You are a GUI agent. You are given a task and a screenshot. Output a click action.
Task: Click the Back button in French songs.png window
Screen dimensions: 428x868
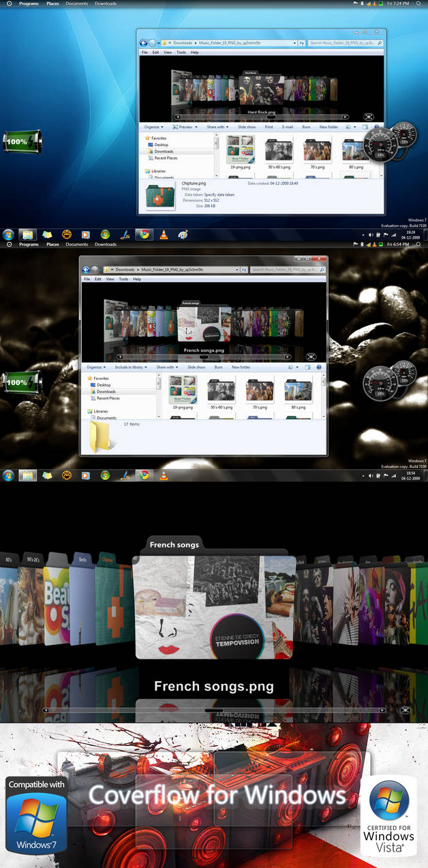87,269
